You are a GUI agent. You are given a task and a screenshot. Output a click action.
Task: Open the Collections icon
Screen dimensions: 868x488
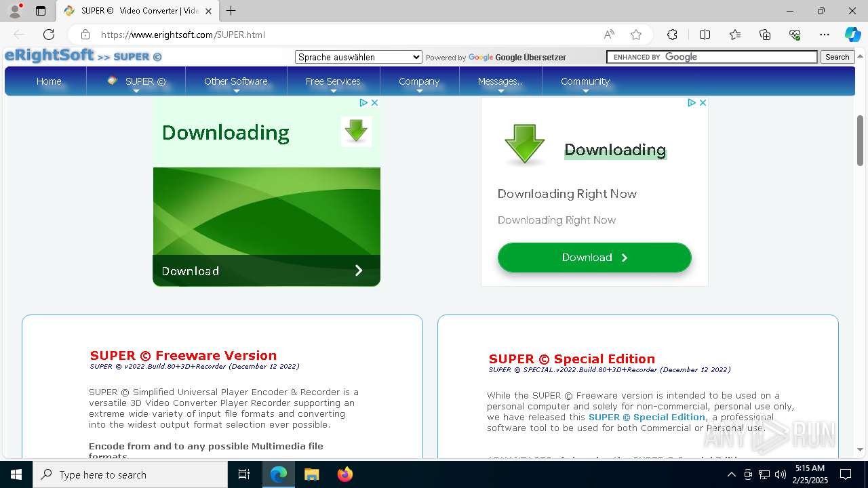tap(765, 35)
